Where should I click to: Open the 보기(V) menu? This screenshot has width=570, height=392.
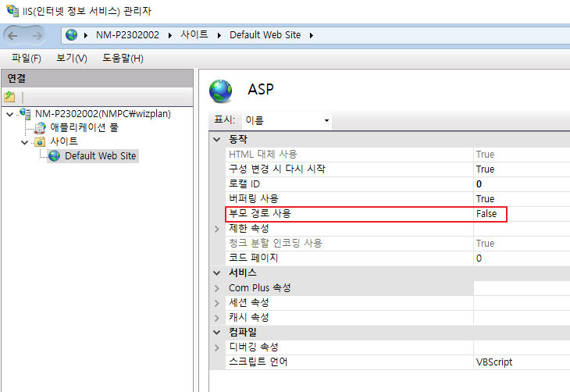coord(72,59)
